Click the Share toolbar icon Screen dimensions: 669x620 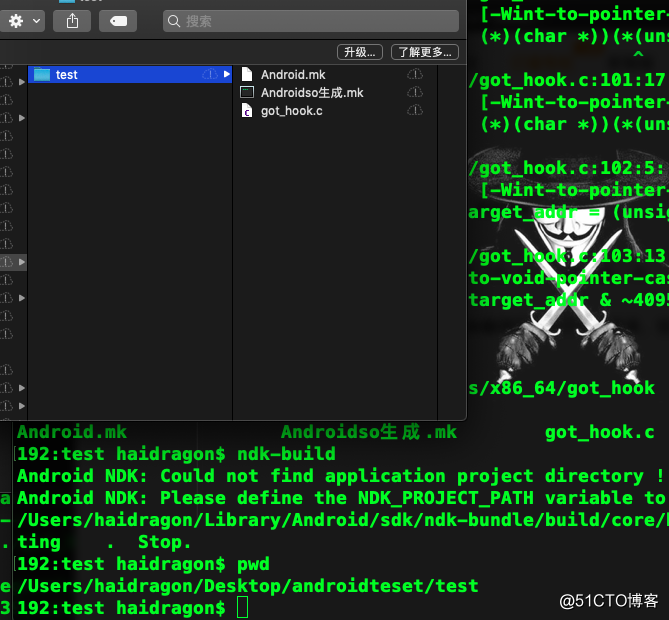coord(72,21)
